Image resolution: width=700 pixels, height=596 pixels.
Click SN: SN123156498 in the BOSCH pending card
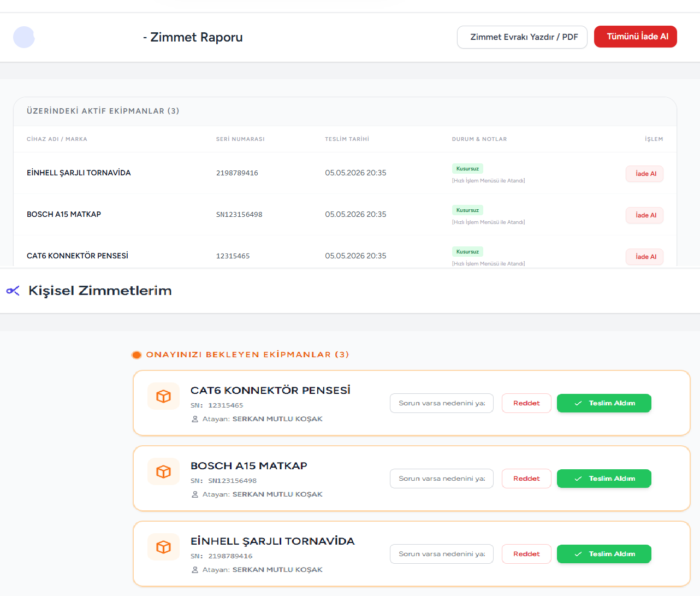(223, 481)
